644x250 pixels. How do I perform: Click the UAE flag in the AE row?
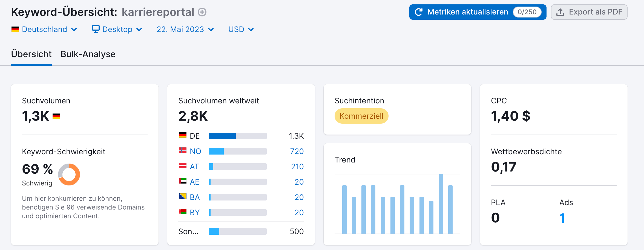click(183, 181)
